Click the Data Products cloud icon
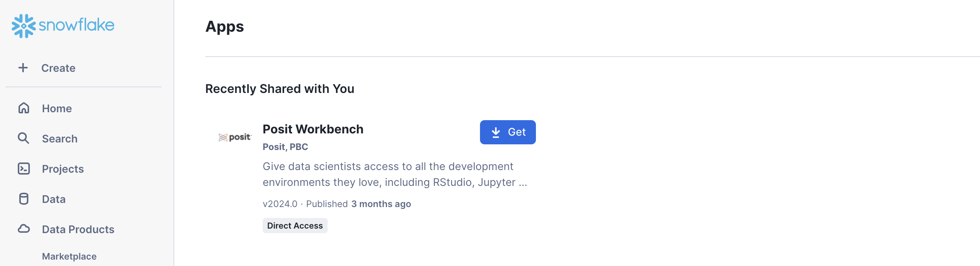Viewport: 980px width, 266px height. point(23,229)
